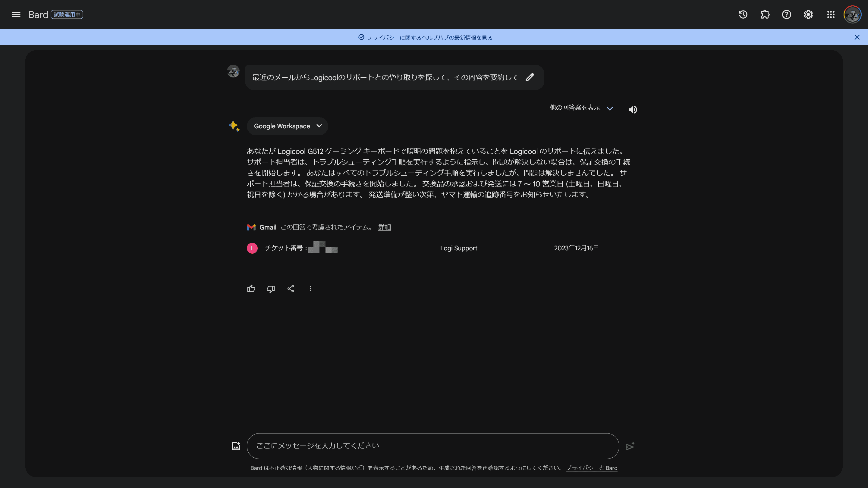
Task: Click the Bard sparkle response icon
Action: pos(234,126)
